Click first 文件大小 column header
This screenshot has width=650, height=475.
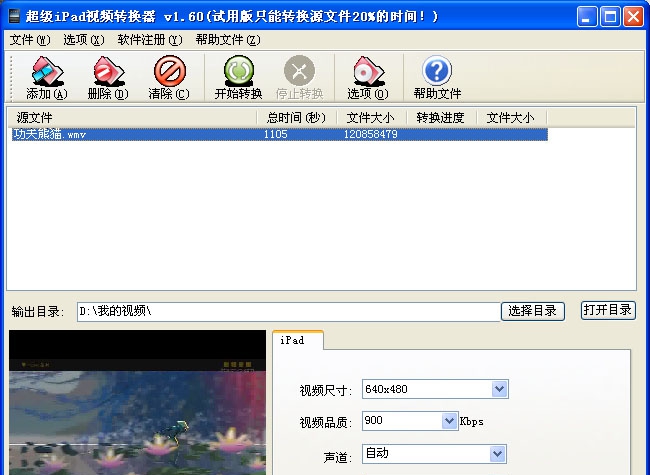(x=371, y=118)
